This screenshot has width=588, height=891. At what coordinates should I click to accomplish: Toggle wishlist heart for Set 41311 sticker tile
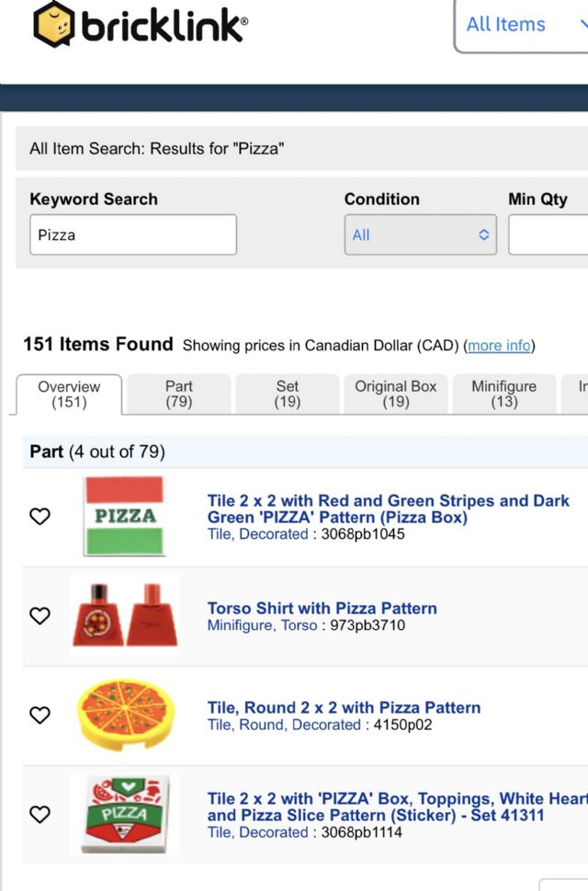(40, 814)
